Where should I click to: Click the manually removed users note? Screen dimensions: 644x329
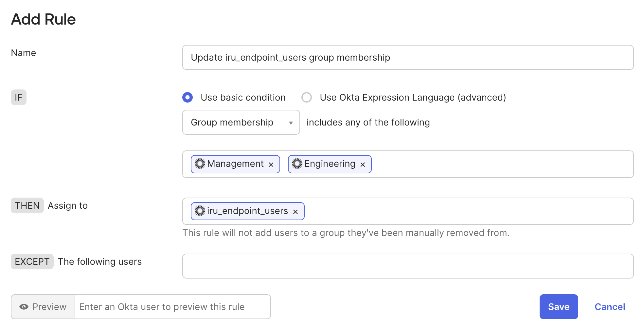(346, 233)
